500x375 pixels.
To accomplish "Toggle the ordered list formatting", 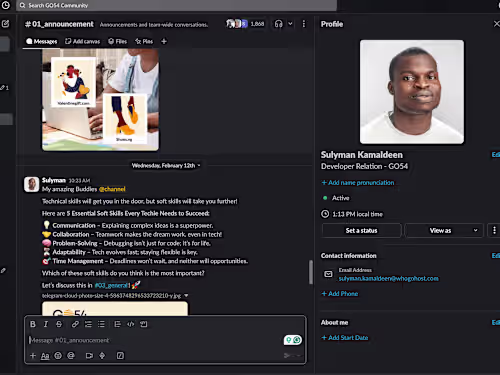I will pyautogui.click(x=88, y=324).
